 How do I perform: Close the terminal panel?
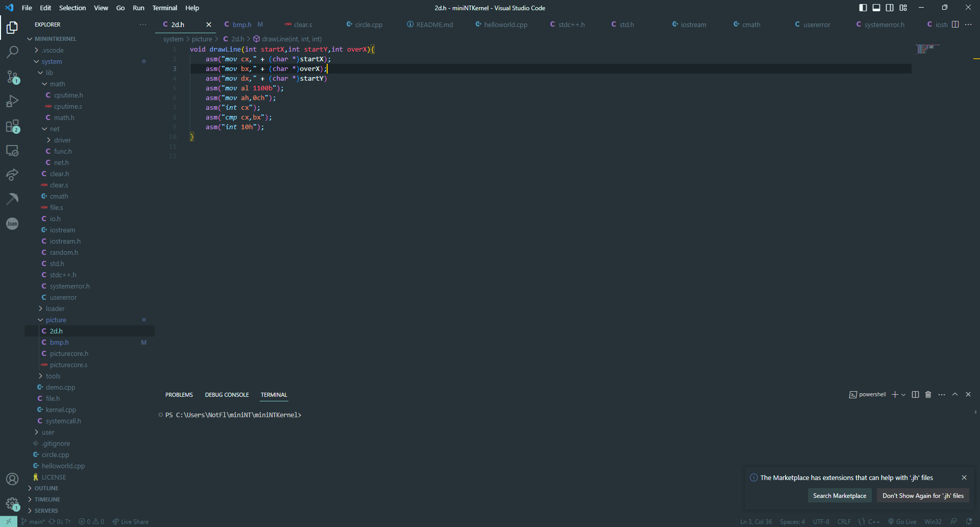(968, 395)
